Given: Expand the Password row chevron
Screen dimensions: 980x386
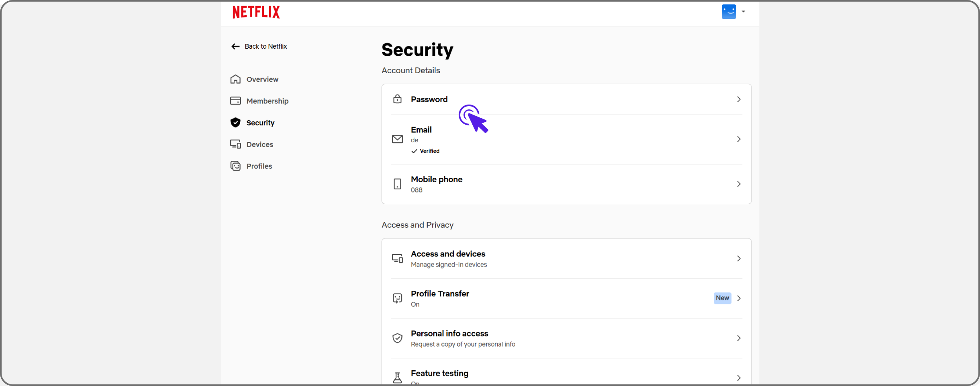Looking at the screenshot, I should 739,99.
